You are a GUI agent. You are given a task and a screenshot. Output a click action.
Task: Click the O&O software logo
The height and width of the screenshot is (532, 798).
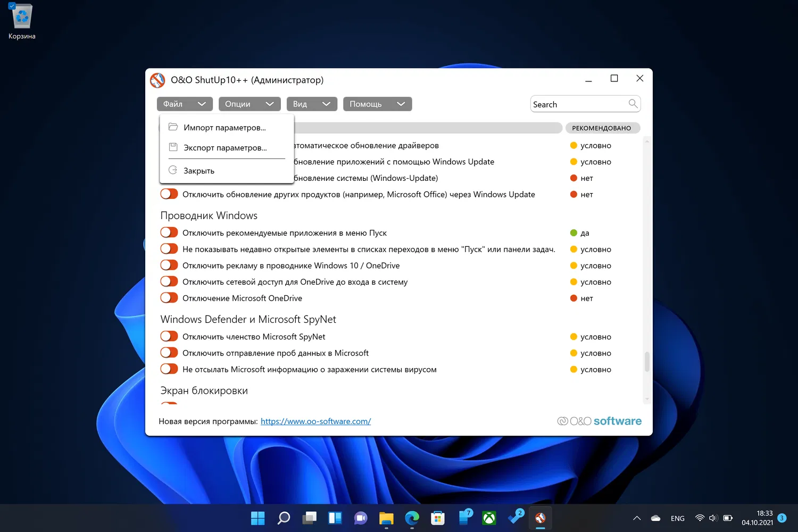[600, 421]
